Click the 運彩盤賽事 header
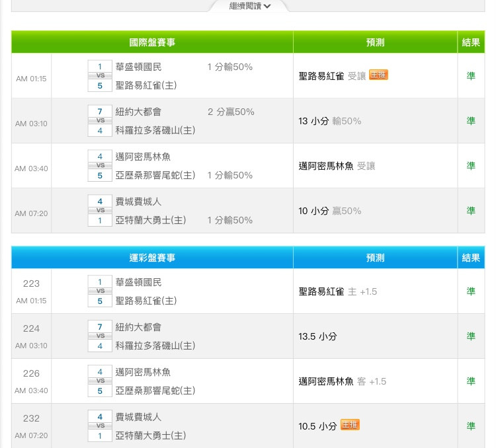Viewport: 496px width, 448px height. click(152, 258)
